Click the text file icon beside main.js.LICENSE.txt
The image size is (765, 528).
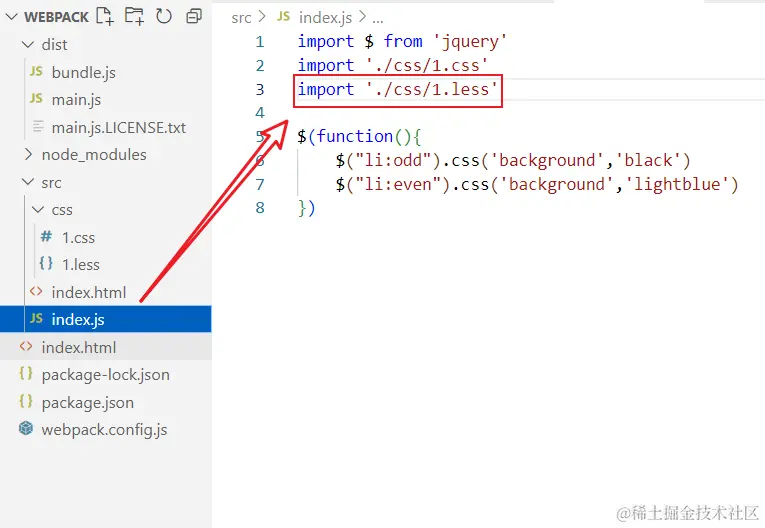click(38, 127)
